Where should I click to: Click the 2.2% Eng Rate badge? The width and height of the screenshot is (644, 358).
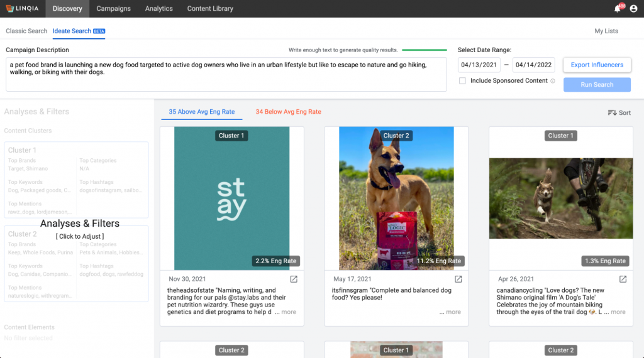point(276,261)
